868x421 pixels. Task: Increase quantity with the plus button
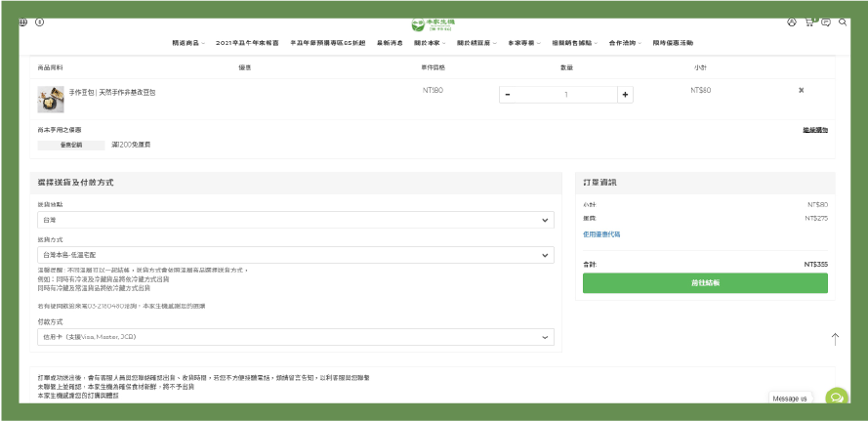[626, 95]
